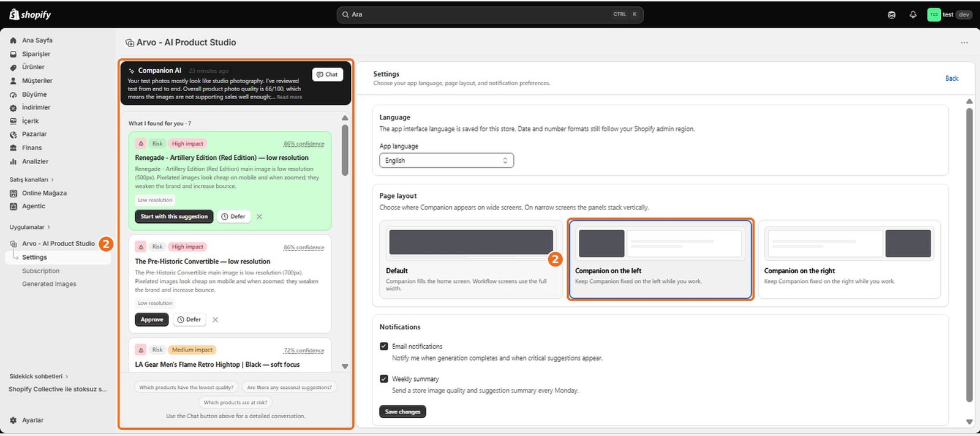980x436 pixels.
Task: Dismiss the Renegade suggestion with X
Action: pyautogui.click(x=259, y=217)
